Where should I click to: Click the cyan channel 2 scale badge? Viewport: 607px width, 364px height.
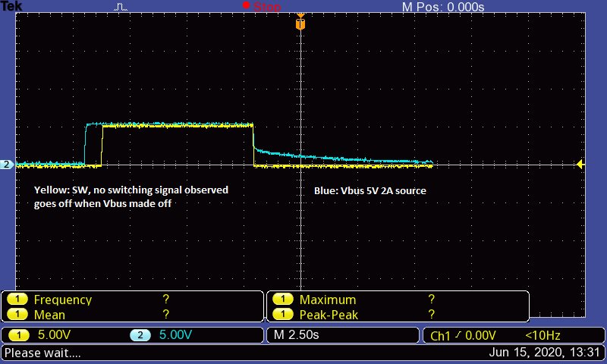pyautogui.click(x=140, y=335)
